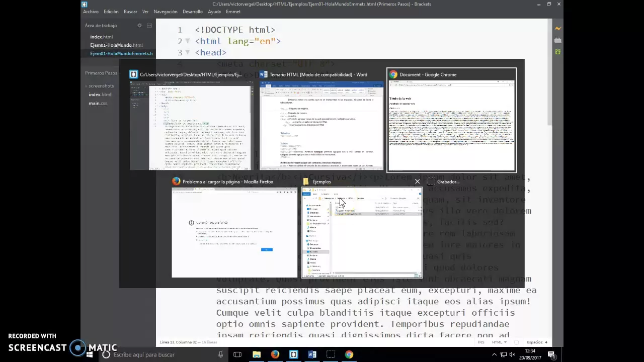Switch to the Mozilla Firefox window thumbnail
The image size is (644, 362).
tap(234, 227)
